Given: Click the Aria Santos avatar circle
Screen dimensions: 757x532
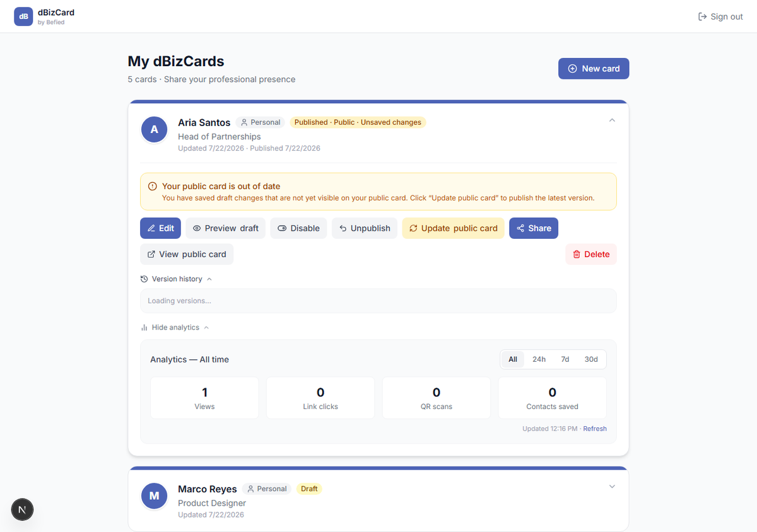Looking at the screenshot, I should point(155,130).
